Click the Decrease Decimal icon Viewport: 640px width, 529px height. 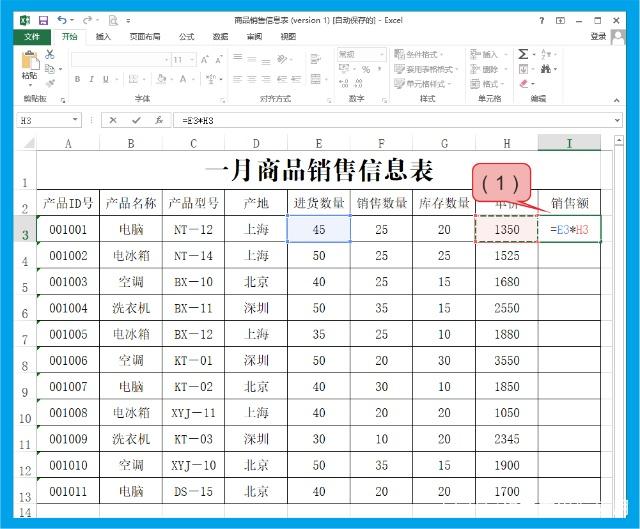[x=359, y=83]
